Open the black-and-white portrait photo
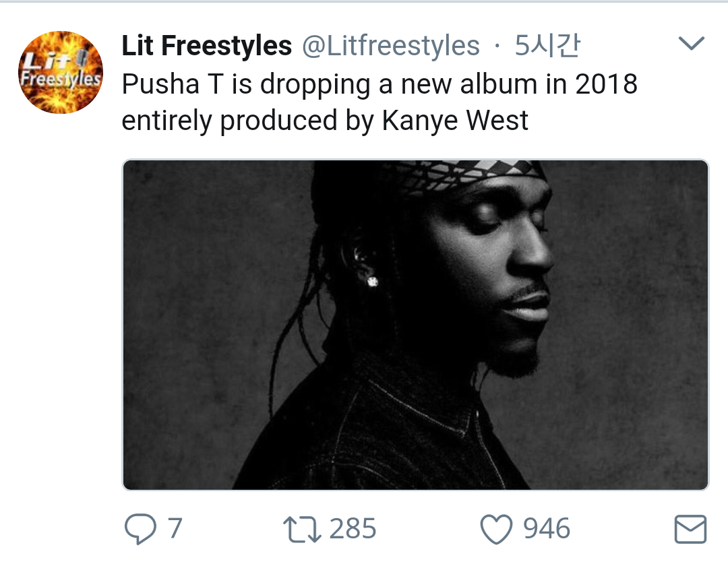Viewport: 728px width, 570px height. coord(415,325)
